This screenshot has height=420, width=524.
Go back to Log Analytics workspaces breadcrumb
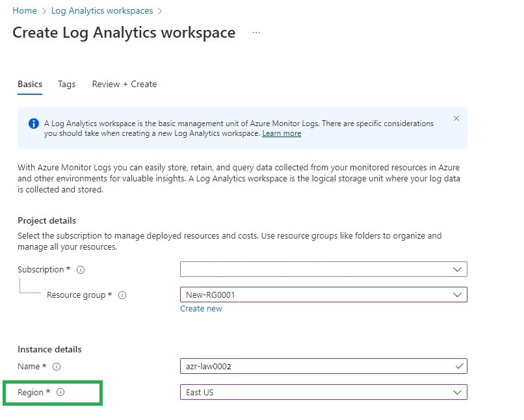pyautogui.click(x=102, y=11)
